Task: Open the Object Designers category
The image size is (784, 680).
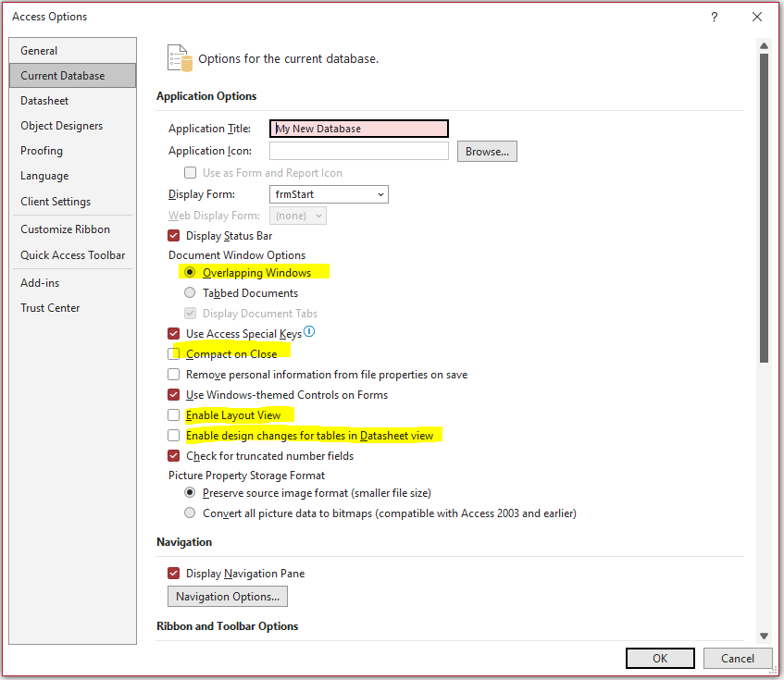Action: (x=72, y=126)
